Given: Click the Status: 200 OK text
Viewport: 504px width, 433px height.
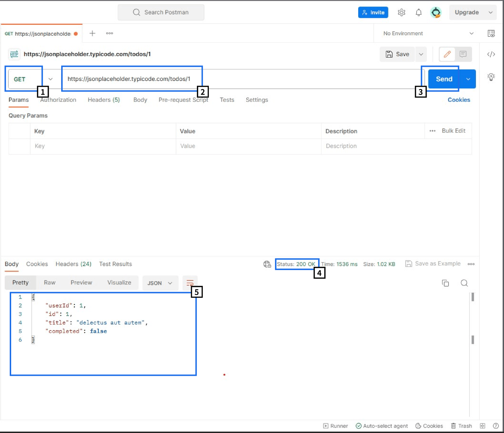Looking at the screenshot, I should click(296, 264).
